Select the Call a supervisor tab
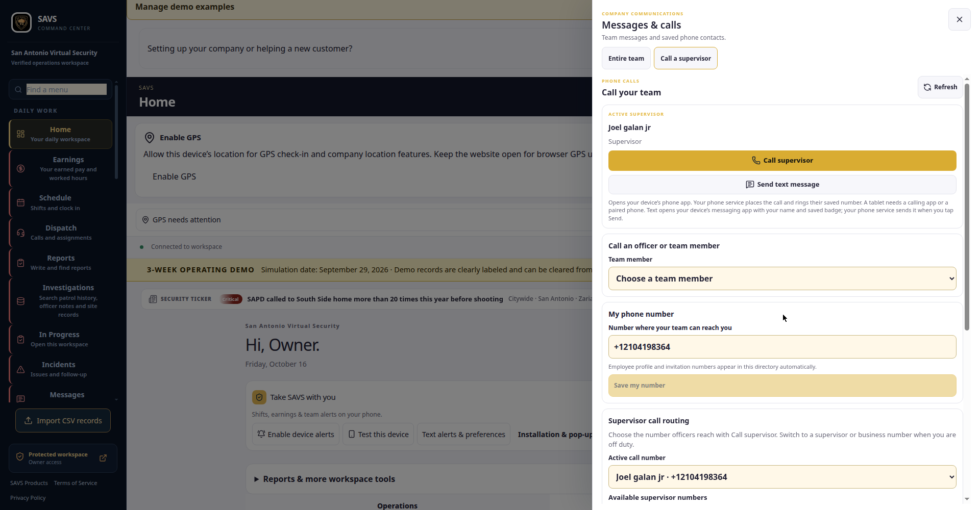980x510 pixels. [x=685, y=58]
